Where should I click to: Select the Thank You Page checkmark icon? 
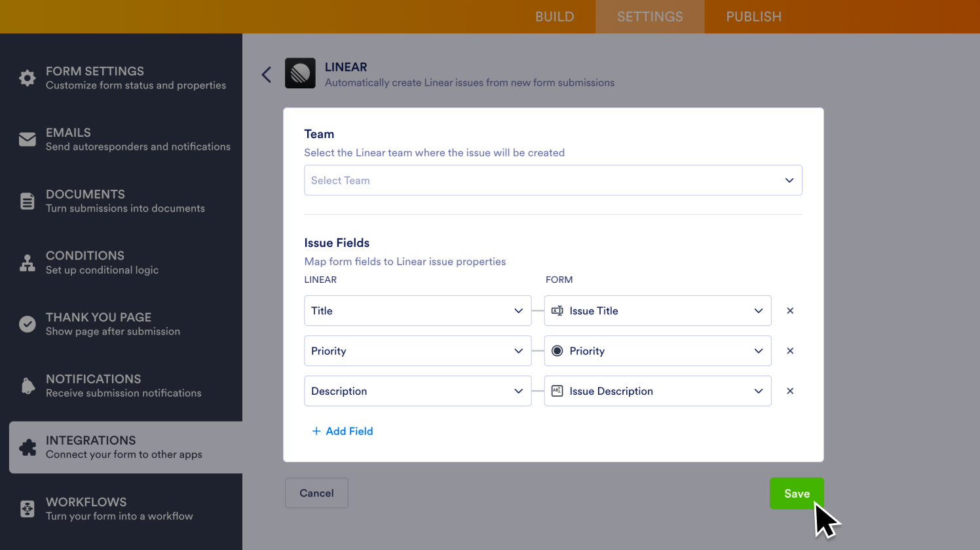[x=27, y=323]
